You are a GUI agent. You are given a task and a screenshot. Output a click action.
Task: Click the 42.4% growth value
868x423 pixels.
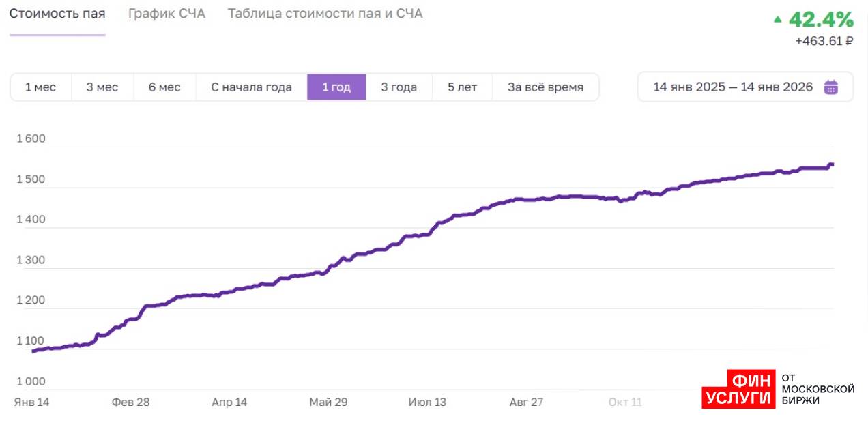tap(821, 19)
